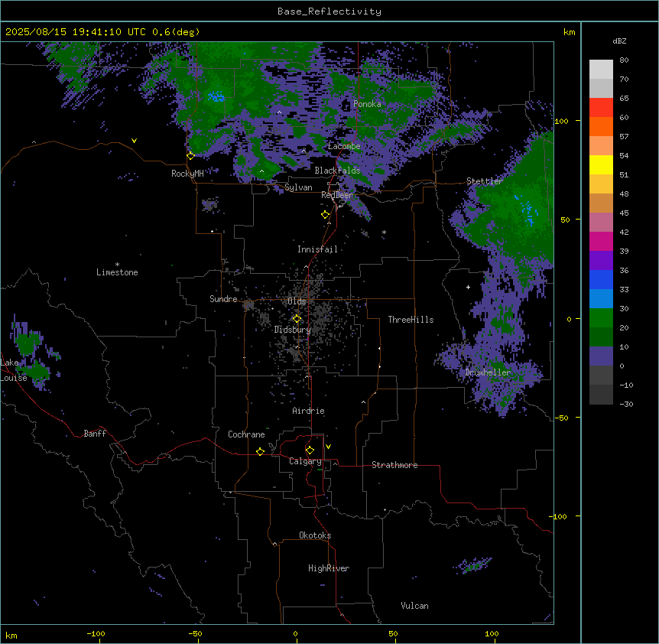Click the Sylvan label

coord(298,187)
